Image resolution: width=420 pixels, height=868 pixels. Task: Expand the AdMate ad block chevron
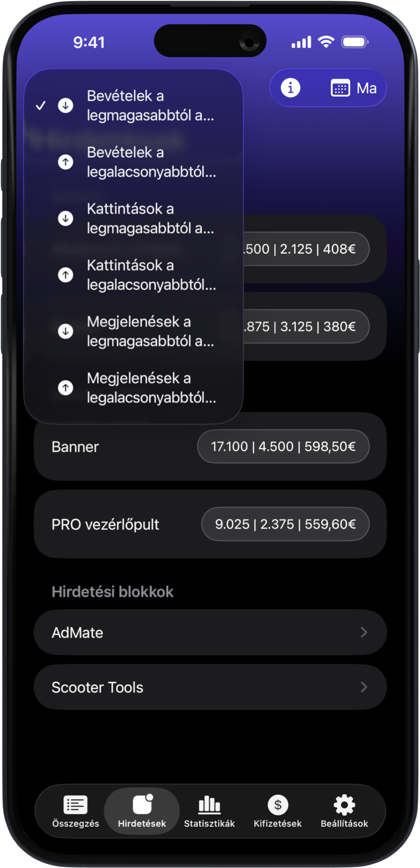[364, 632]
